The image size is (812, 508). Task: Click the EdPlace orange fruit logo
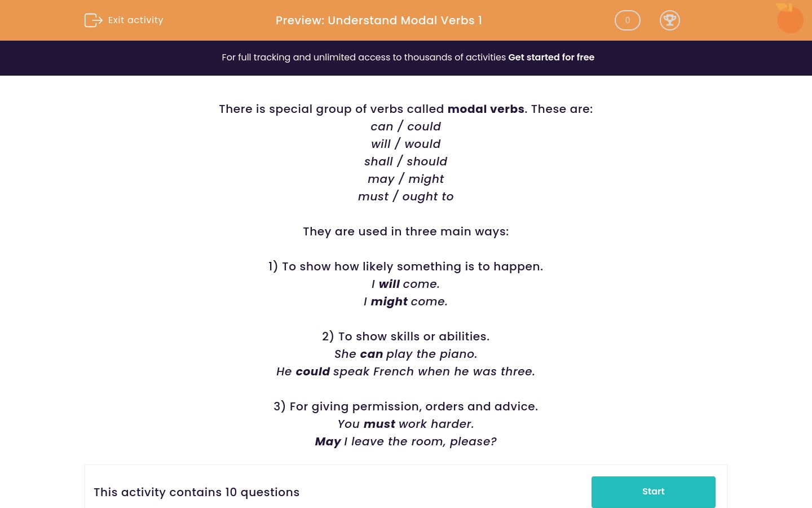tap(789, 19)
